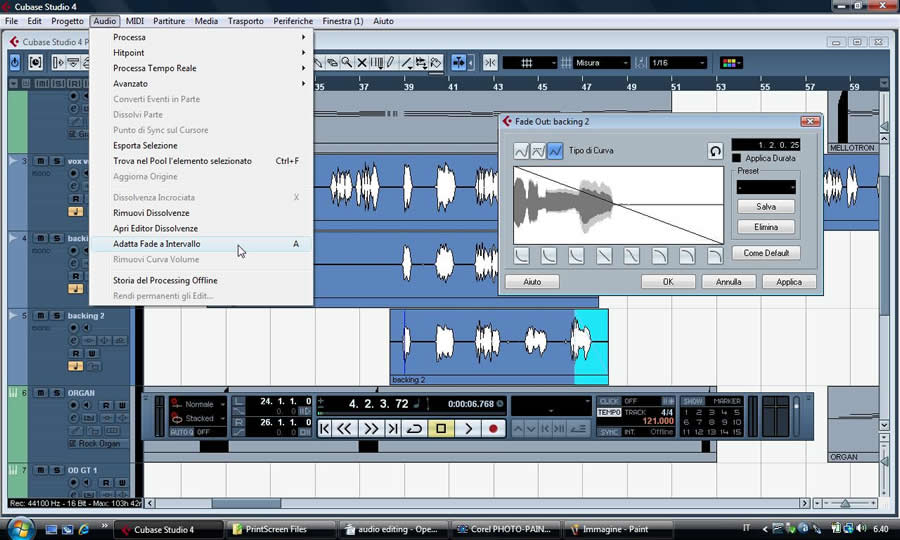
Task: Open the Preset dropdown in Fade Out dialog
Action: point(765,187)
